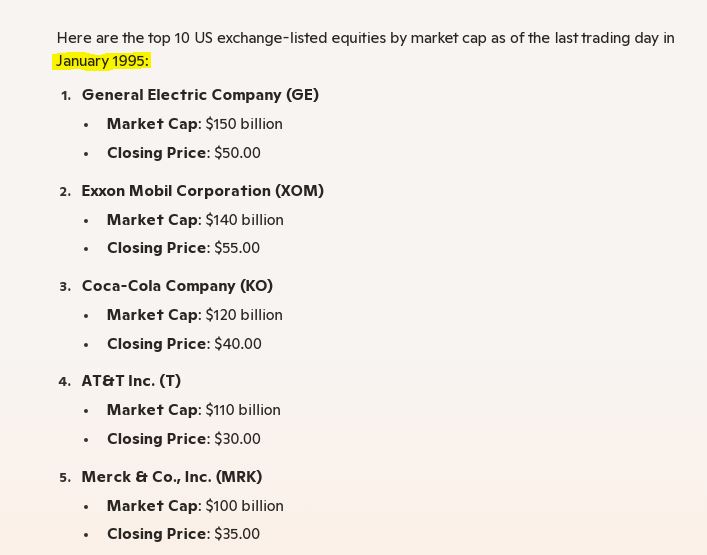
Task: Click the highlighted "January 1995:" text
Action: [102, 61]
